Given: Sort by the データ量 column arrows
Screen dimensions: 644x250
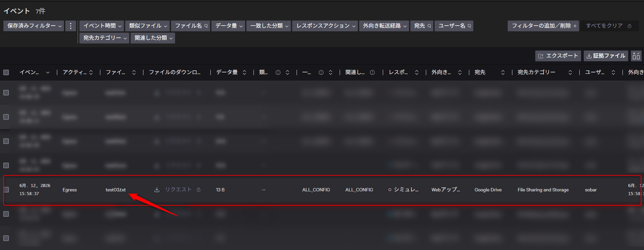Looking at the screenshot, I should click(244, 72).
